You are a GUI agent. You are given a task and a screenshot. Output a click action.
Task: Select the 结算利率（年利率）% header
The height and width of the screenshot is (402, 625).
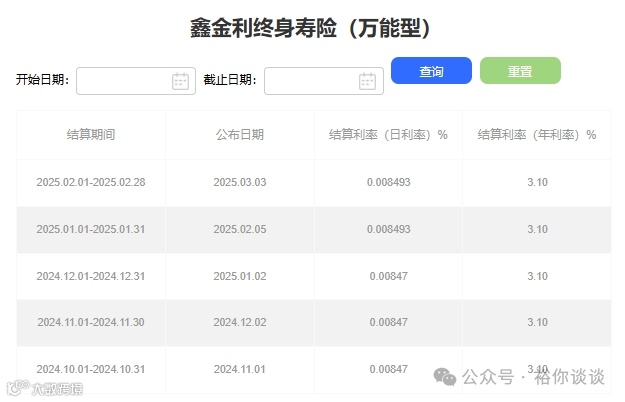pos(537,135)
